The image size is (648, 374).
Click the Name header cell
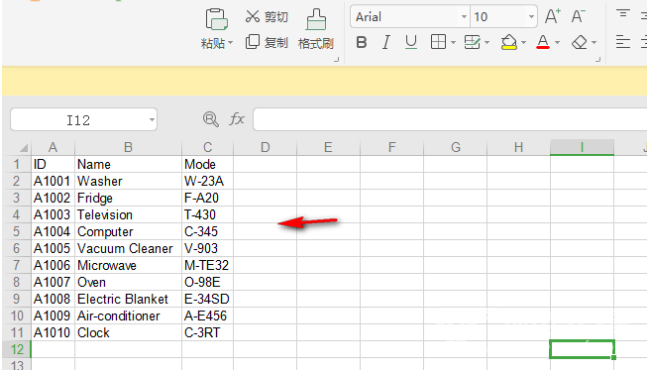[x=128, y=164]
